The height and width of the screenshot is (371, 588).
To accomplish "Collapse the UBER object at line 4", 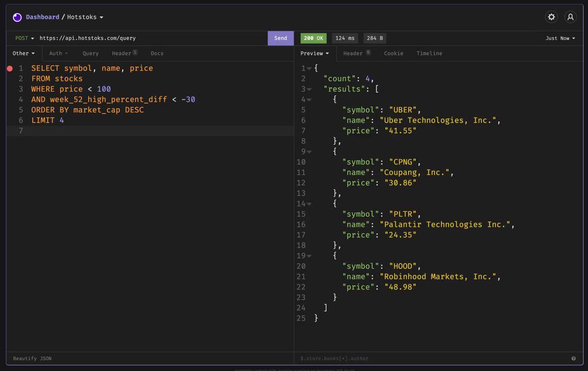I will [x=309, y=99].
